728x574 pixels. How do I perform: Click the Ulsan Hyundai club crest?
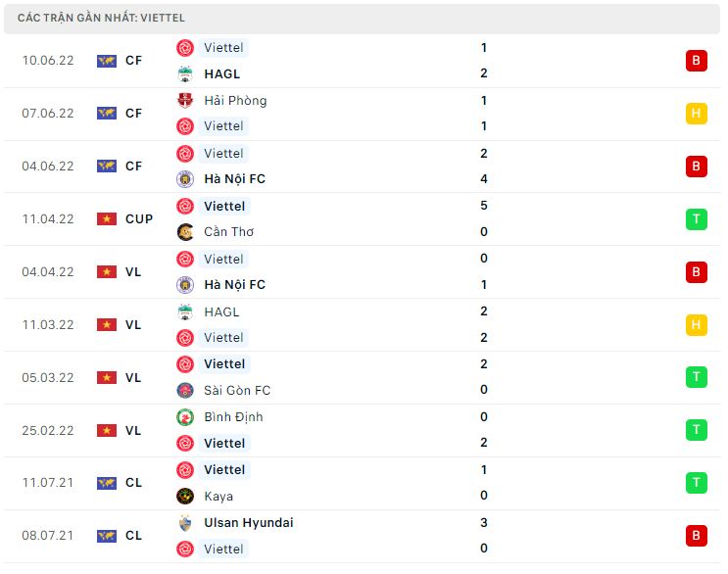pos(185,523)
